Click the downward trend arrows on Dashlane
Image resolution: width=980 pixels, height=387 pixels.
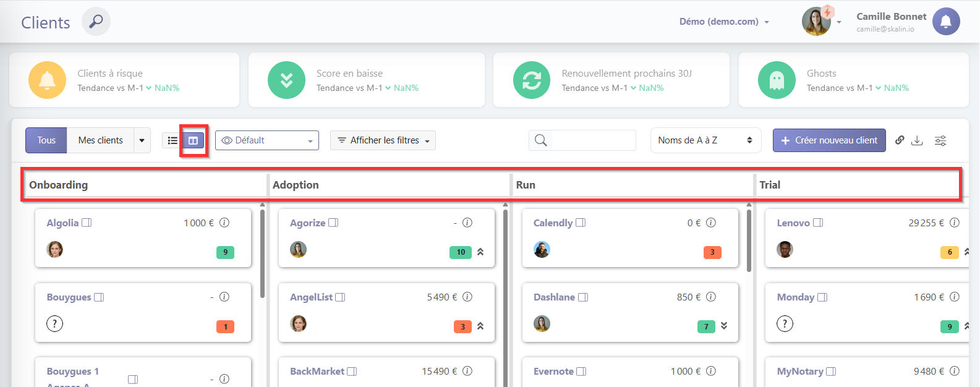(724, 326)
